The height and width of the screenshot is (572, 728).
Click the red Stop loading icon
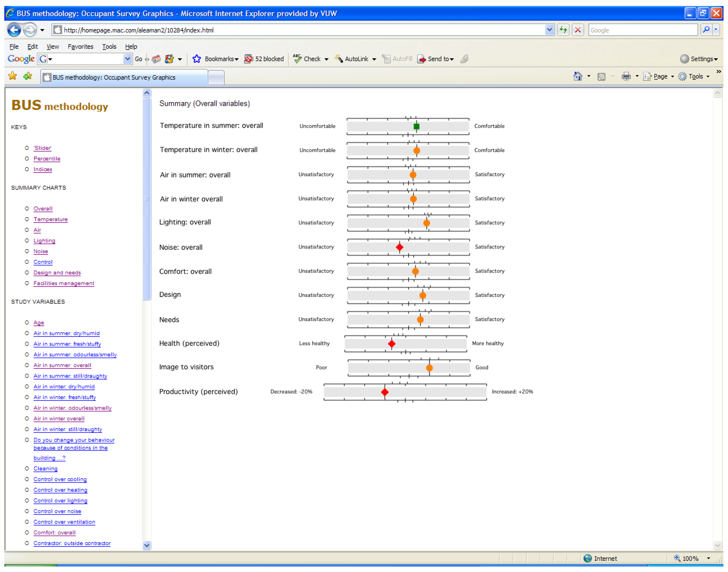(x=578, y=30)
